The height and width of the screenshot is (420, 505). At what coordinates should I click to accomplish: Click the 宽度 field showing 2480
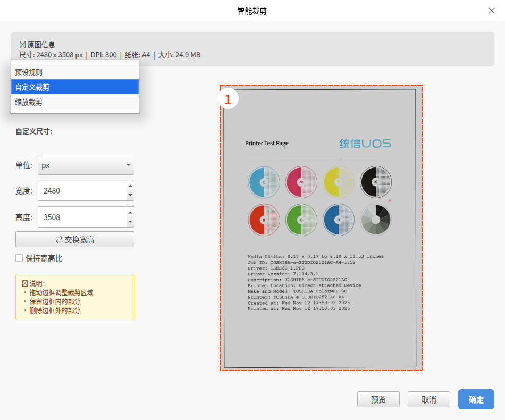pyautogui.click(x=82, y=190)
